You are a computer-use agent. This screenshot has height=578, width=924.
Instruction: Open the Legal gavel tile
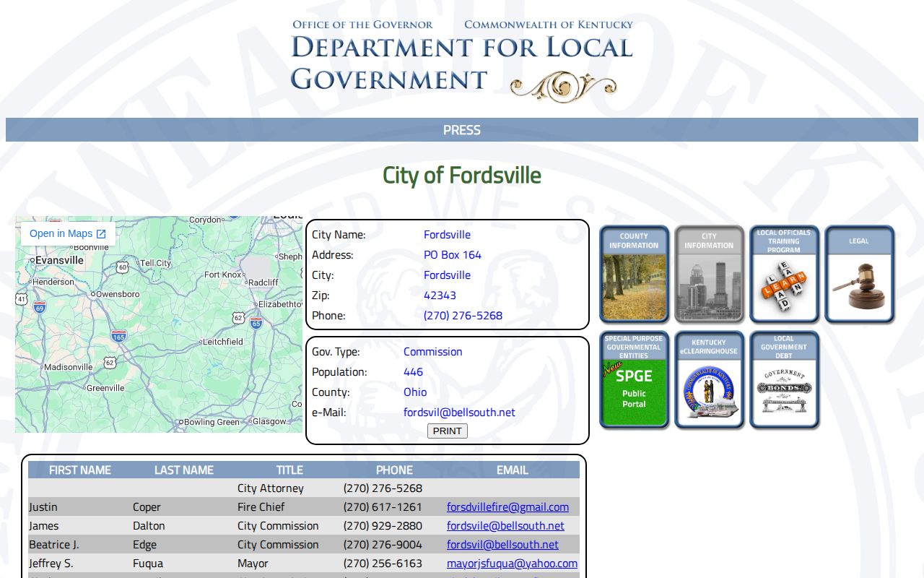(x=859, y=274)
